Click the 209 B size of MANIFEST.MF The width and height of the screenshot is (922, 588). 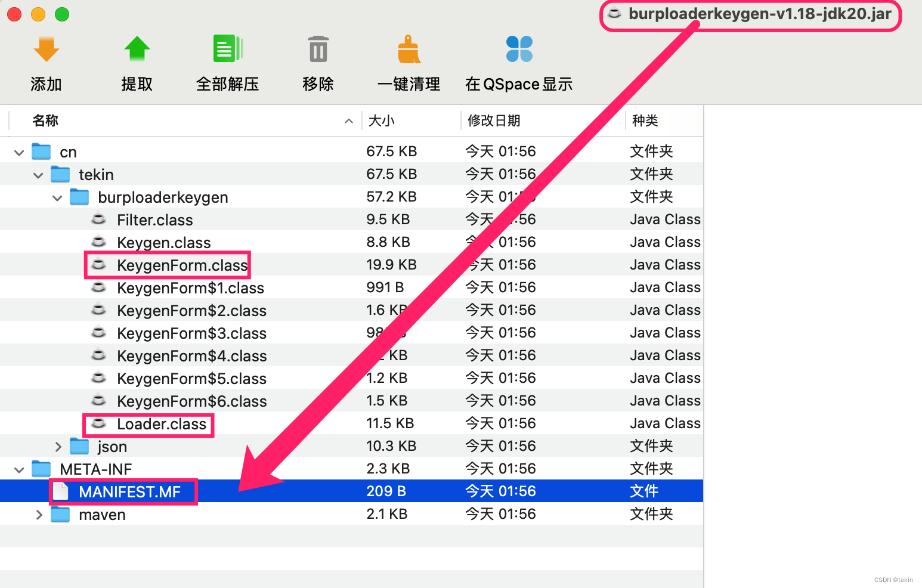click(386, 491)
